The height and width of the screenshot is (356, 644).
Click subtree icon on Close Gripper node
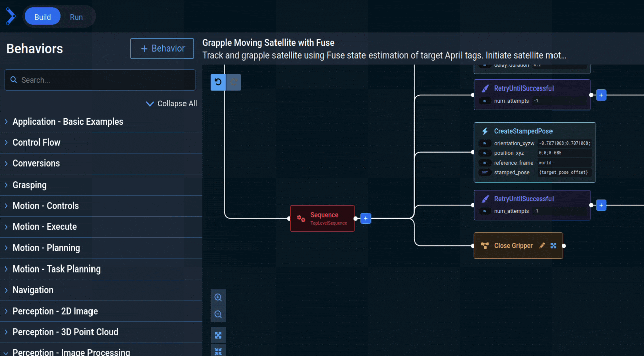pos(485,246)
